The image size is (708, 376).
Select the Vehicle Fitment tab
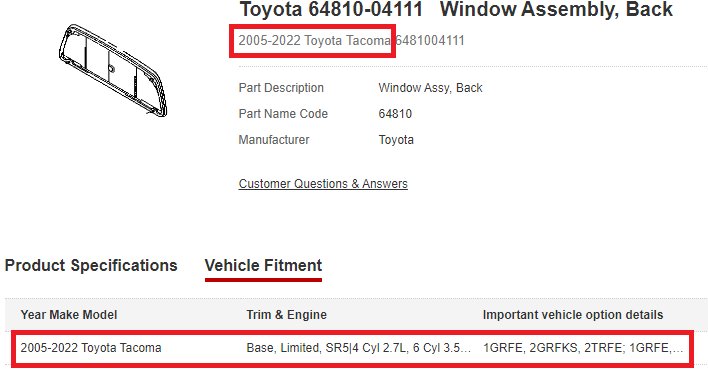tap(263, 265)
